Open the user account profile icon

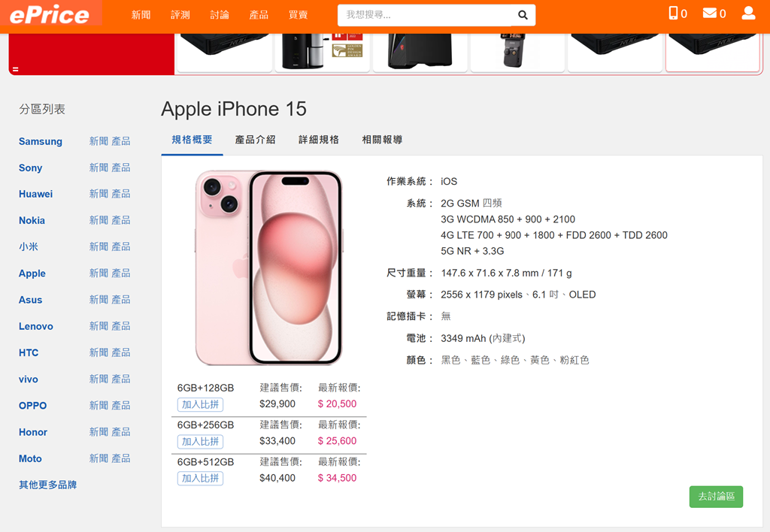point(748,14)
